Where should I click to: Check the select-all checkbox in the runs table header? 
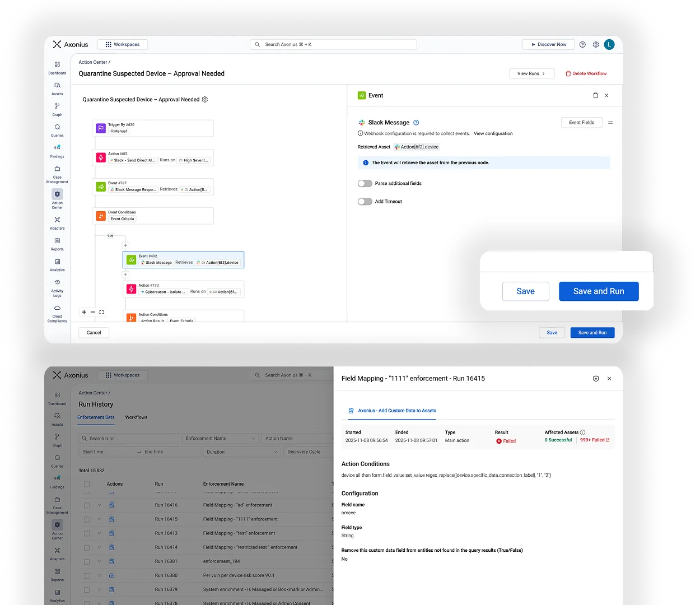tap(87, 484)
